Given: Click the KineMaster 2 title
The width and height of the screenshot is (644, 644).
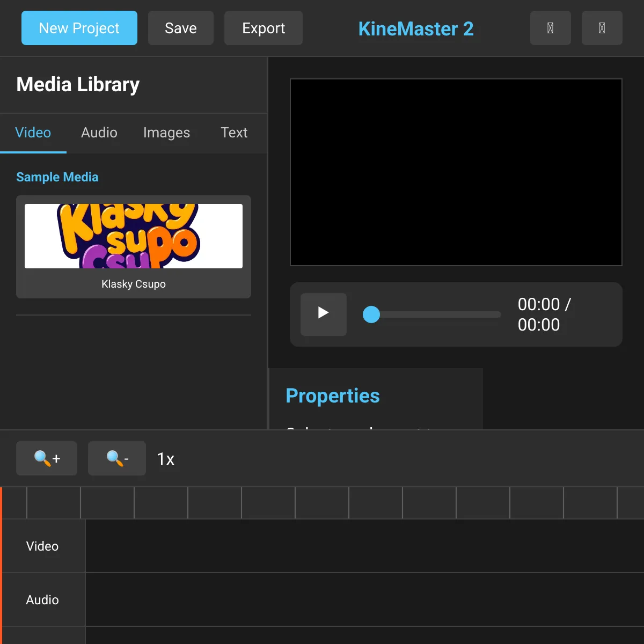Looking at the screenshot, I should coord(416,28).
